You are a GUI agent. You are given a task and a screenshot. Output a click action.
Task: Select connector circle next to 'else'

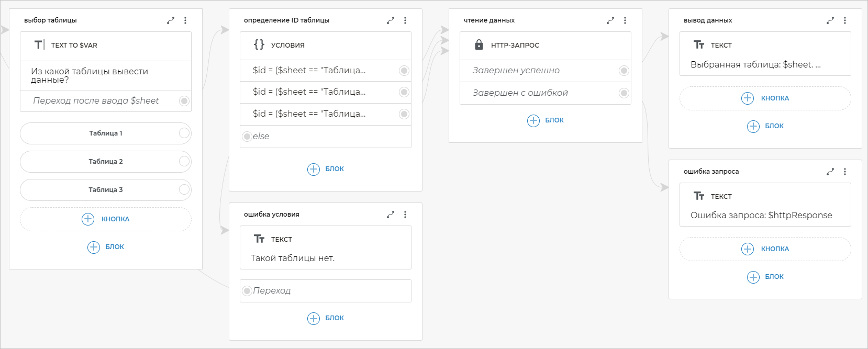click(247, 137)
